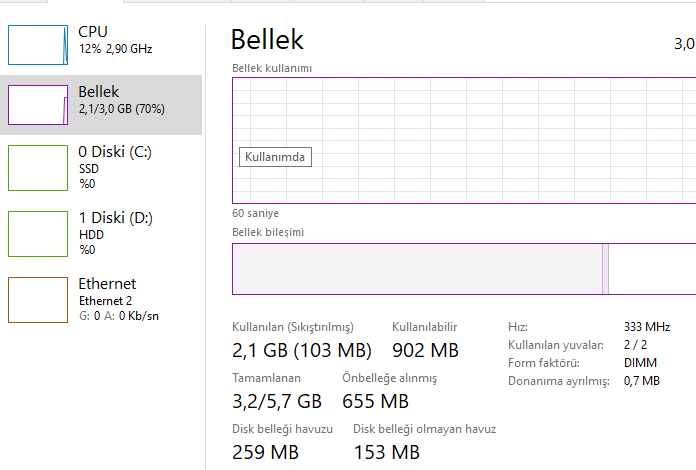Open the 0 Diski (C:) graph thumbnail
The height and width of the screenshot is (470, 696).
38,167
